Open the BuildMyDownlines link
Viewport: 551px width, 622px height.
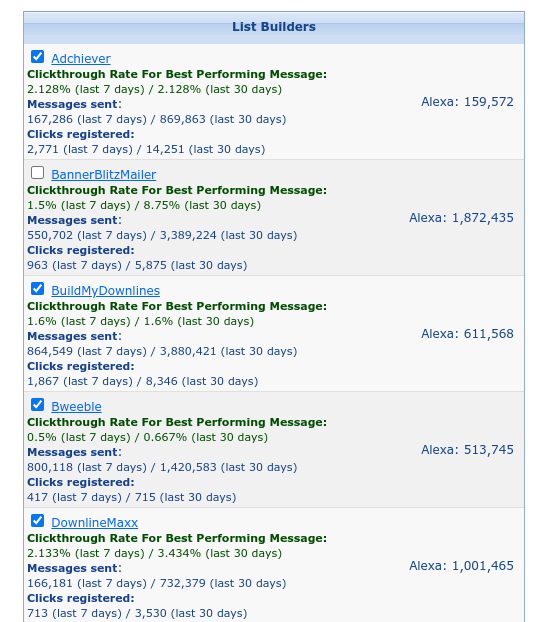106,291
